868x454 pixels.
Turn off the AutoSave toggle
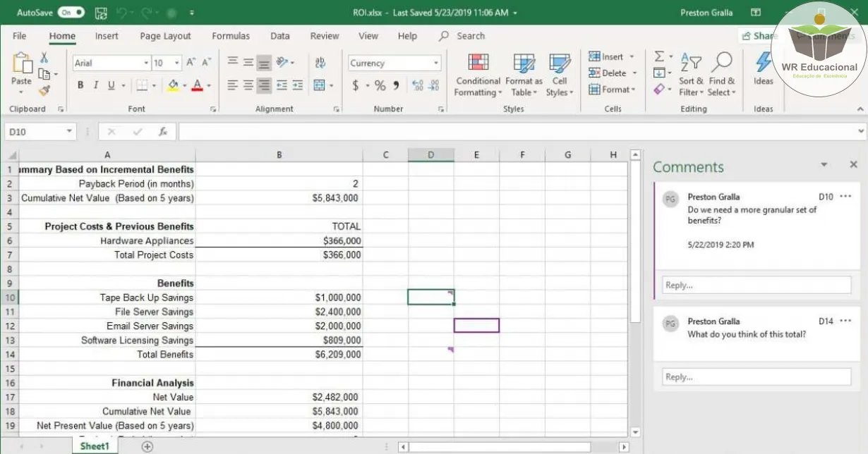71,13
